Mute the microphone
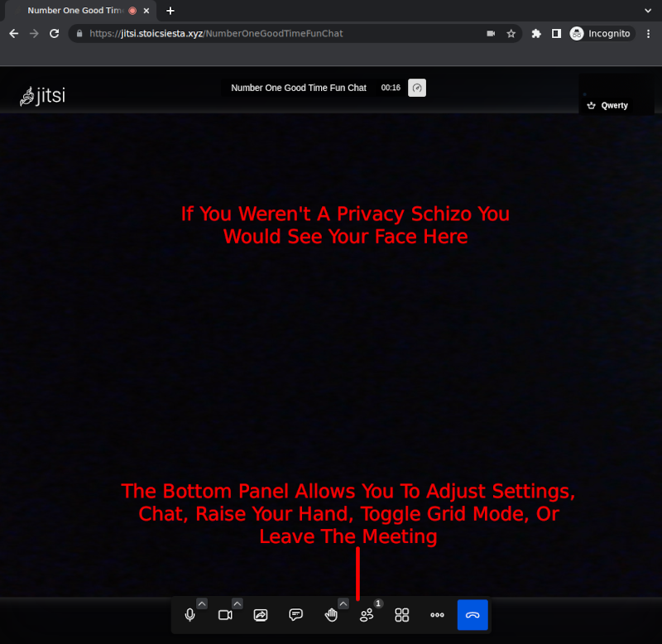Screen dimensions: 662x644 pyautogui.click(x=189, y=615)
